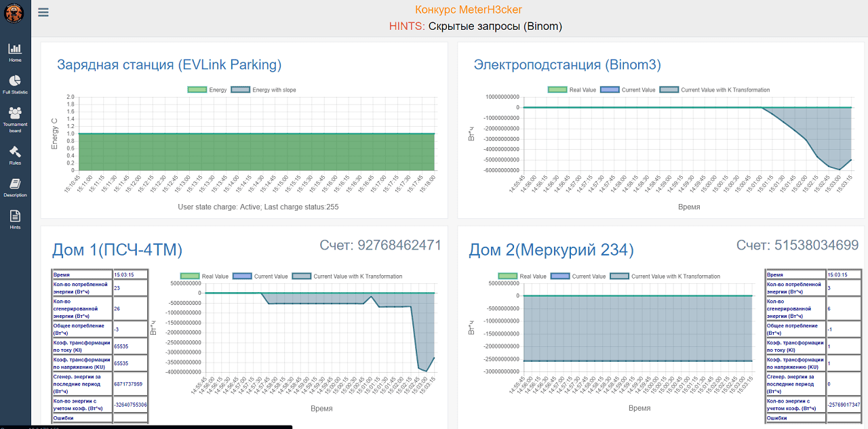Open Электроподстанция (Binom3) heading

(567, 65)
